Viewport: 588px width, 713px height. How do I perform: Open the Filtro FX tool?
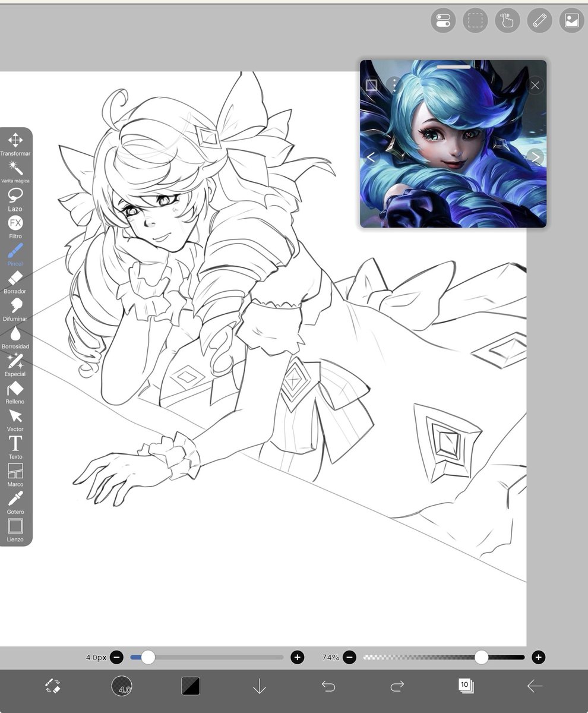pyautogui.click(x=15, y=227)
